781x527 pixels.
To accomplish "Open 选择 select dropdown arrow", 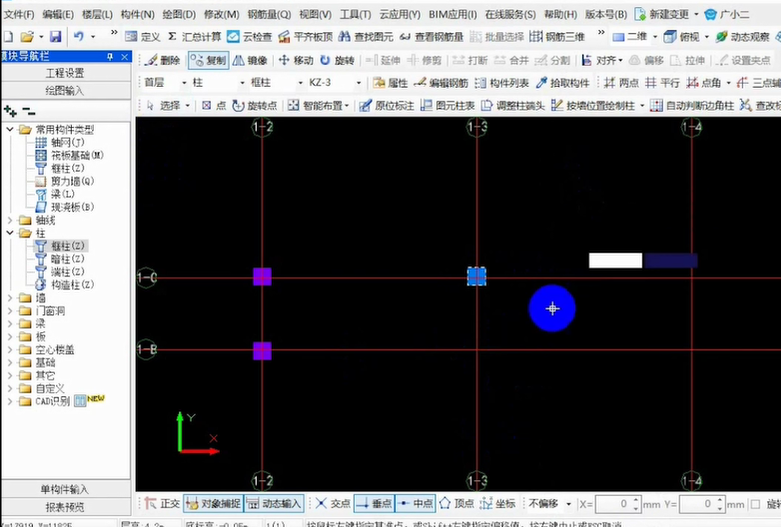I will (x=188, y=106).
